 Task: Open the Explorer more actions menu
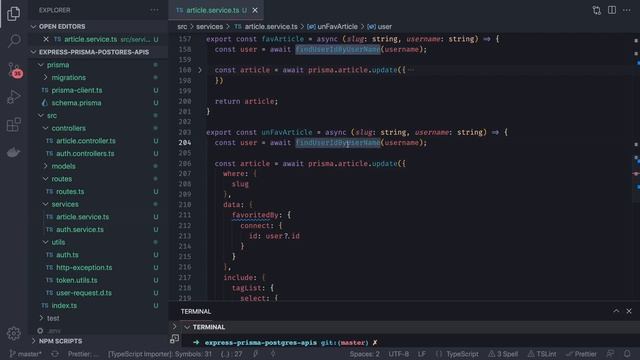154,10
